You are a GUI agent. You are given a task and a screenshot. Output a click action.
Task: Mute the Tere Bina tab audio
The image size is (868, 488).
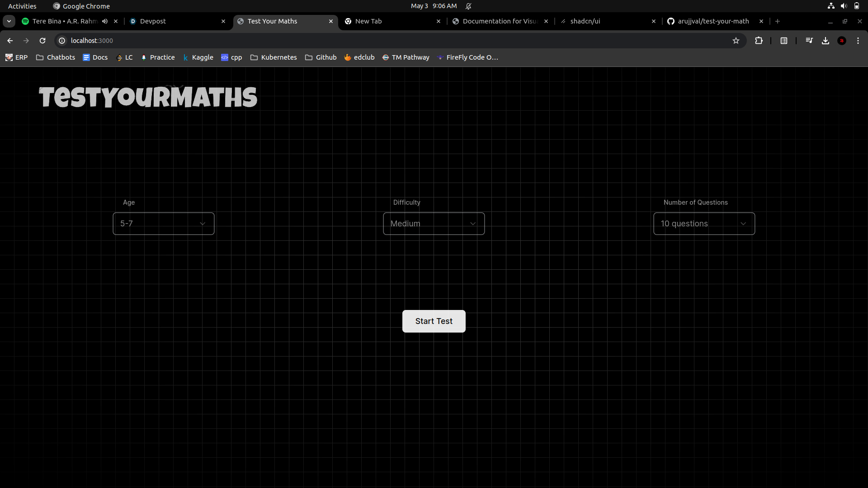click(105, 21)
